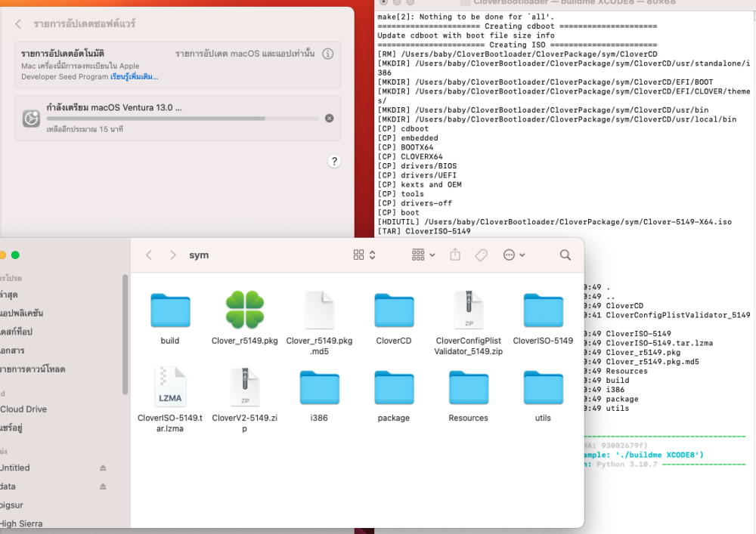Go forward in Finder history
This screenshot has height=534, width=756.
point(172,255)
